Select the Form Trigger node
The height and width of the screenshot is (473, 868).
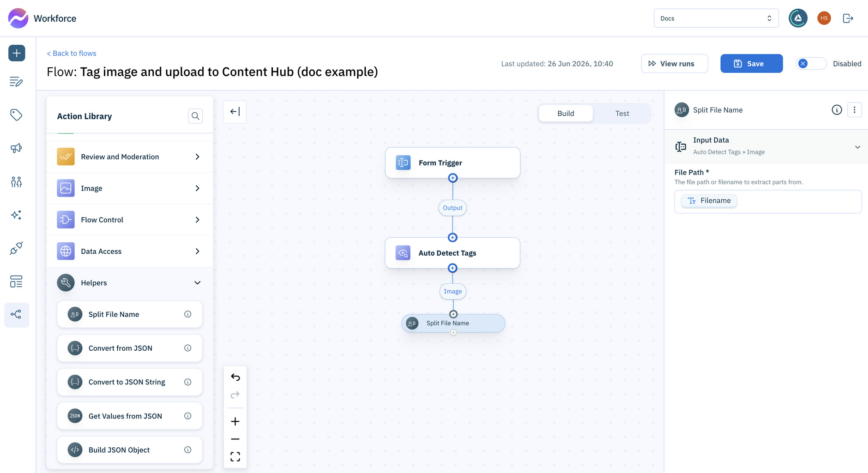(452, 162)
